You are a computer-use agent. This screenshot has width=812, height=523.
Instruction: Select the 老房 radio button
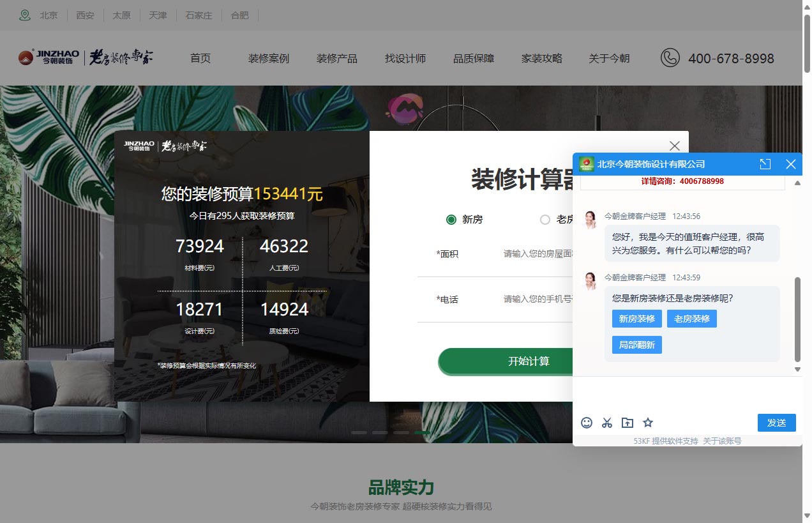[x=545, y=220]
